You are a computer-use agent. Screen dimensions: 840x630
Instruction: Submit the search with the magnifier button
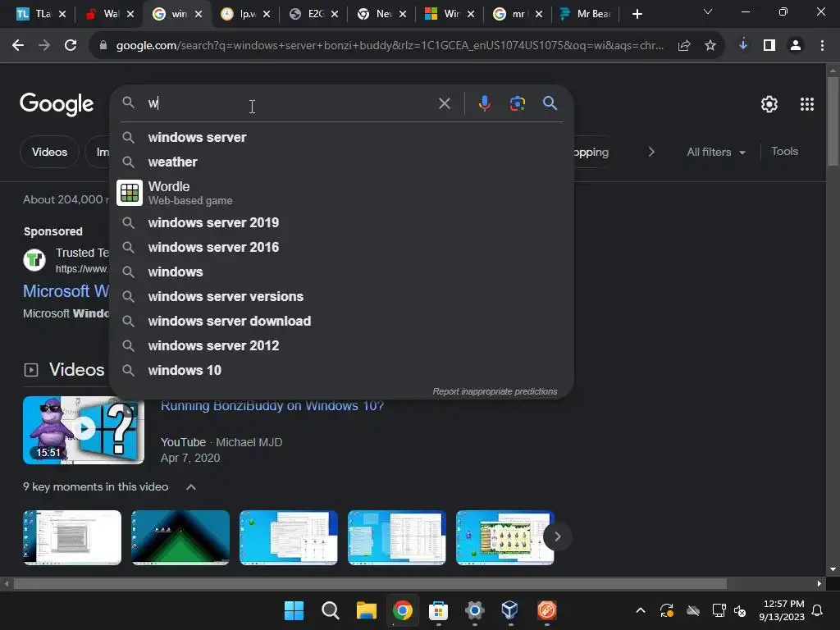pyautogui.click(x=550, y=103)
